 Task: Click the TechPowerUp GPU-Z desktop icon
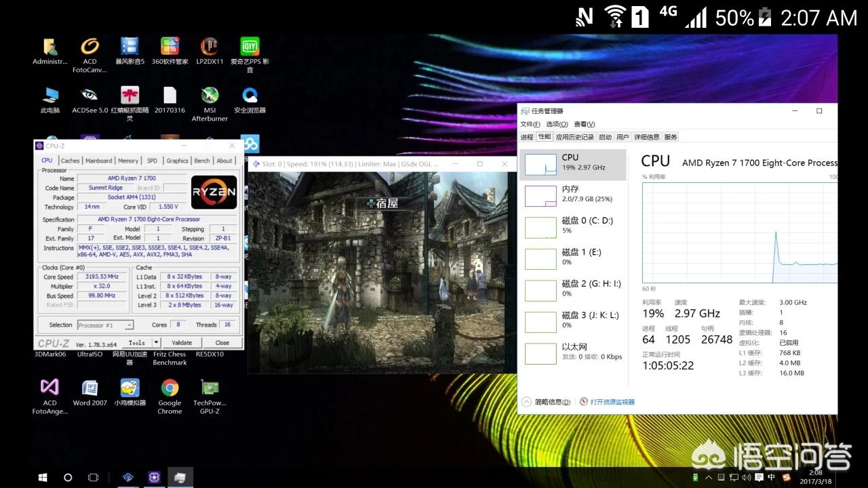pos(210,388)
